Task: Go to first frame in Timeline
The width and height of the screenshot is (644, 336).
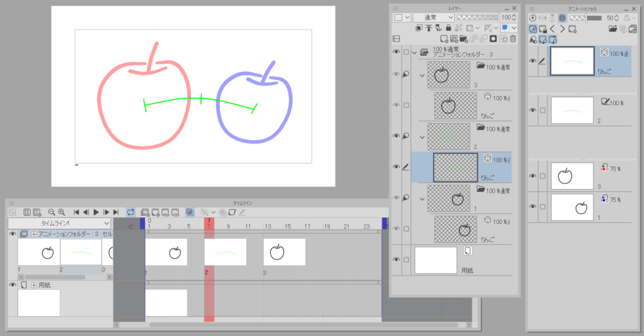Action: click(76, 213)
